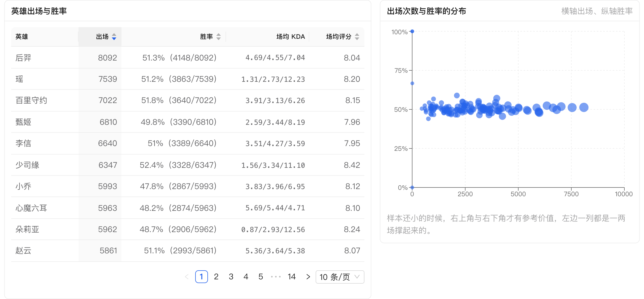Click win rate 47.8% (2867/5993)
The width and height of the screenshot is (644, 299).
pos(178,186)
